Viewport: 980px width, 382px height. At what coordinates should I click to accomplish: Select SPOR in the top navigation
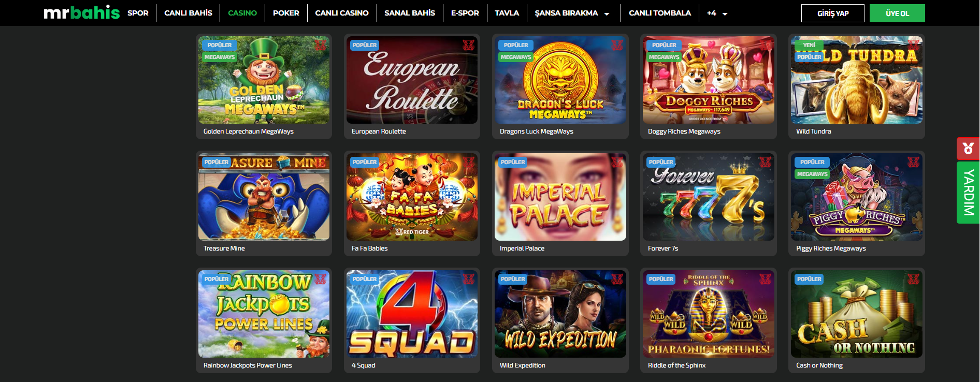(x=138, y=13)
